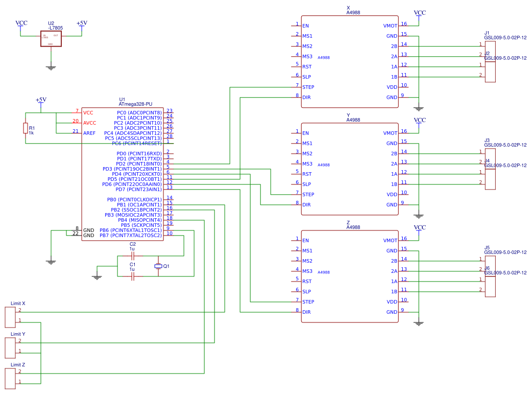Screen dimensions: 532x394
Task: Click the Limit Z connector symbol
Action: [x=10, y=378]
